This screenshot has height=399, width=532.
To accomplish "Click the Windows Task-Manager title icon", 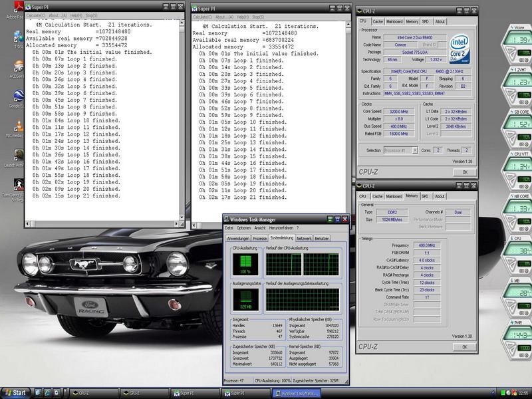I will pyautogui.click(x=227, y=219).
